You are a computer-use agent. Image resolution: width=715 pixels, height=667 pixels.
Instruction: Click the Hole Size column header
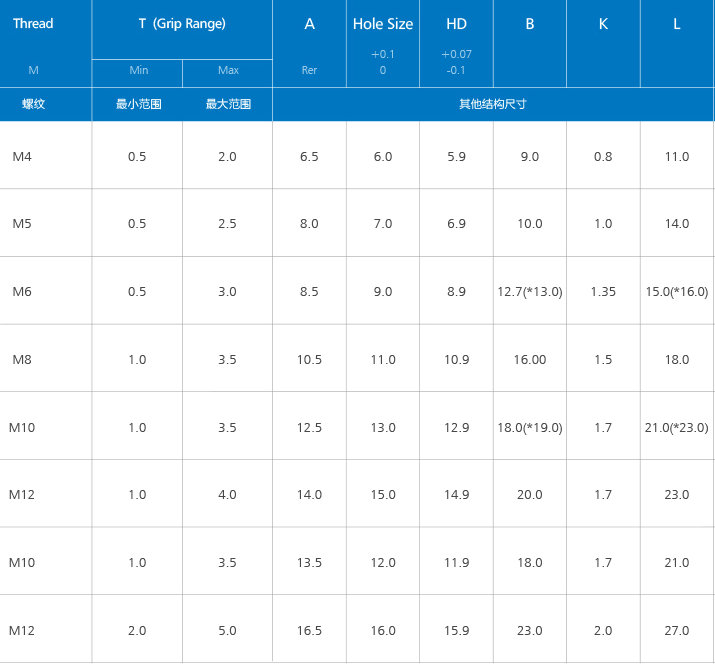383,24
